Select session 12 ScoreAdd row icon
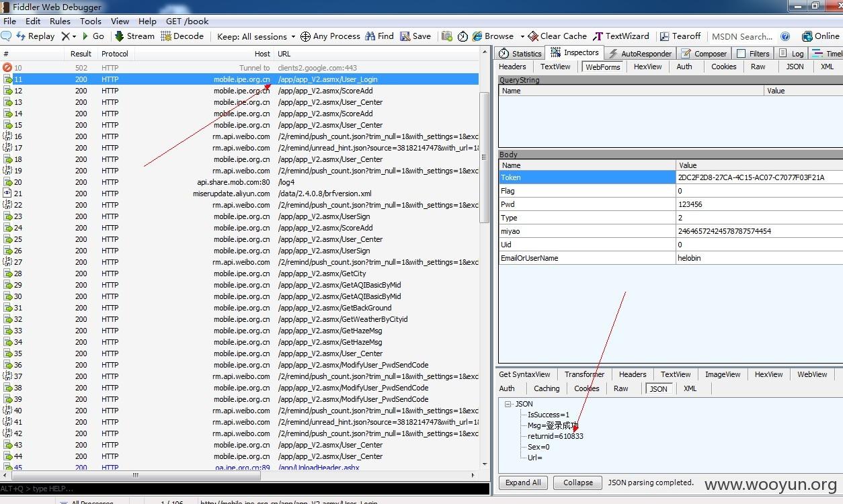The width and height of the screenshot is (843, 504). 7,91
